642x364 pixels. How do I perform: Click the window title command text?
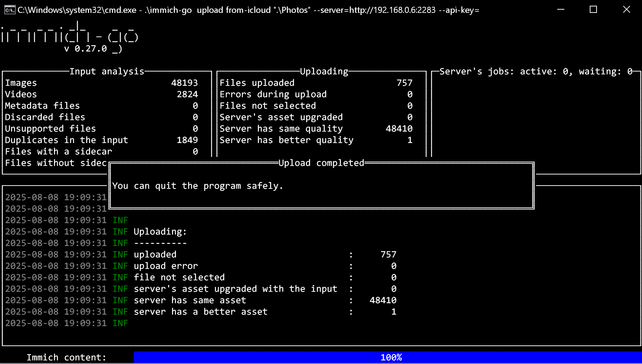click(x=248, y=10)
